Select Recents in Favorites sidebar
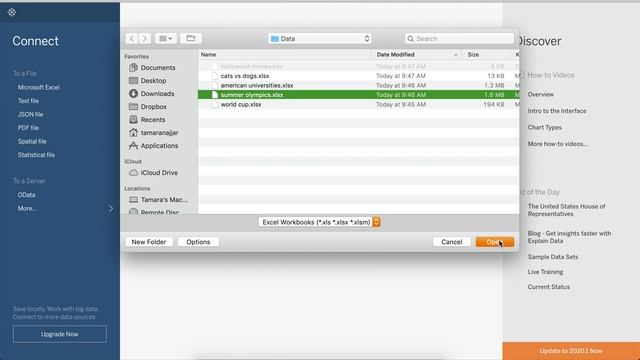The height and width of the screenshot is (360, 640). click(x=153, y=120)
